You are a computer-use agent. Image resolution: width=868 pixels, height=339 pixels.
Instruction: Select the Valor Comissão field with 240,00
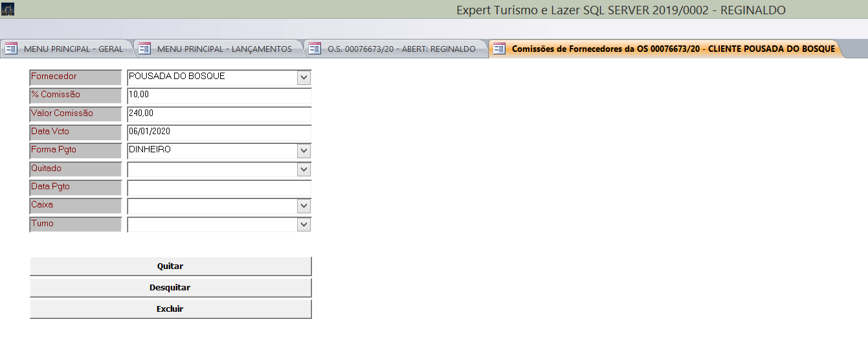tap(219, 113)
